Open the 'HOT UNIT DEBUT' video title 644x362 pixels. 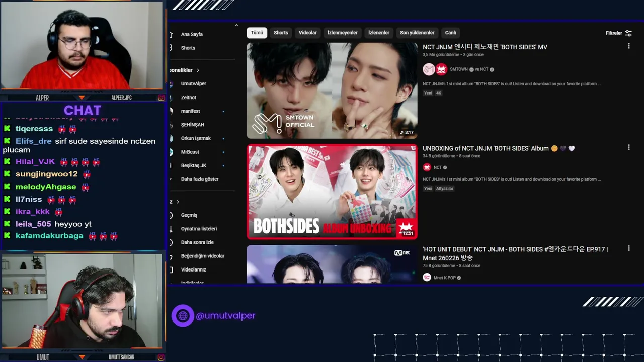pyautogui.click(x=515, y=253)
